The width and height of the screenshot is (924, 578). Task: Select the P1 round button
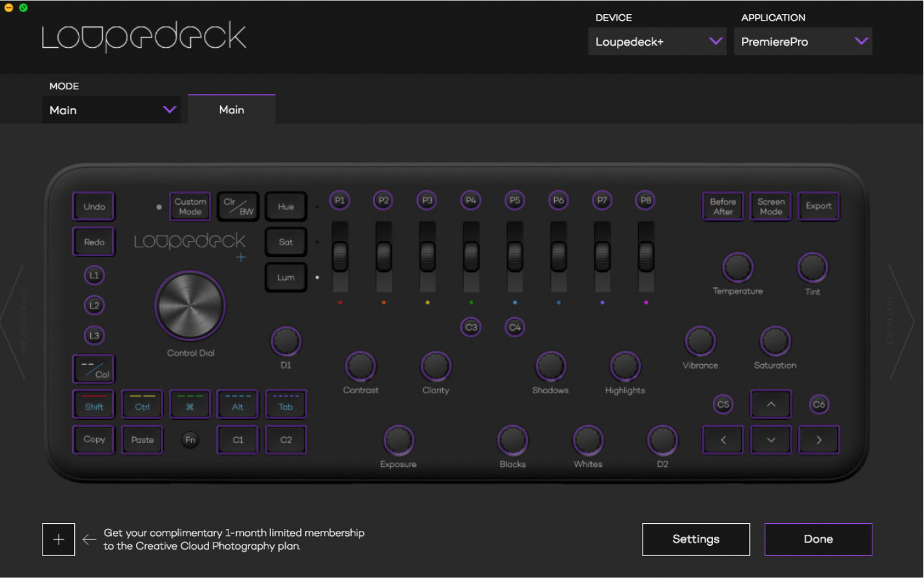click(340, 200)
